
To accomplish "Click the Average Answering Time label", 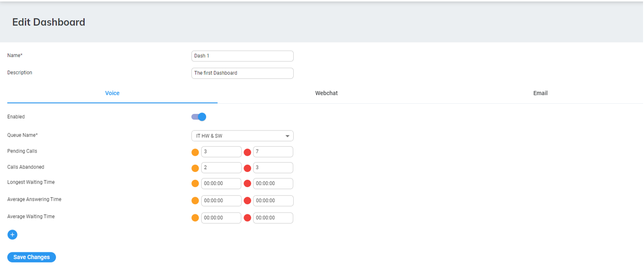I will point(34,199).
